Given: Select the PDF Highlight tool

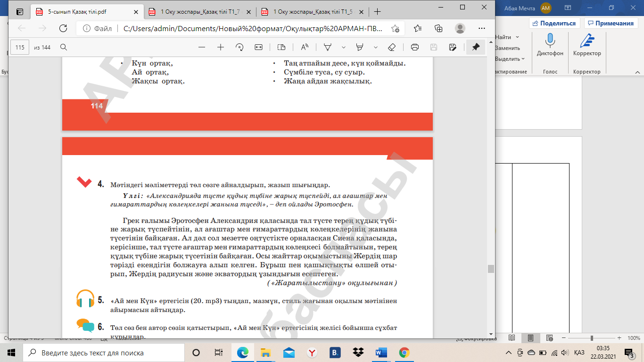Looking at the screenshot, I should point(360,47).
